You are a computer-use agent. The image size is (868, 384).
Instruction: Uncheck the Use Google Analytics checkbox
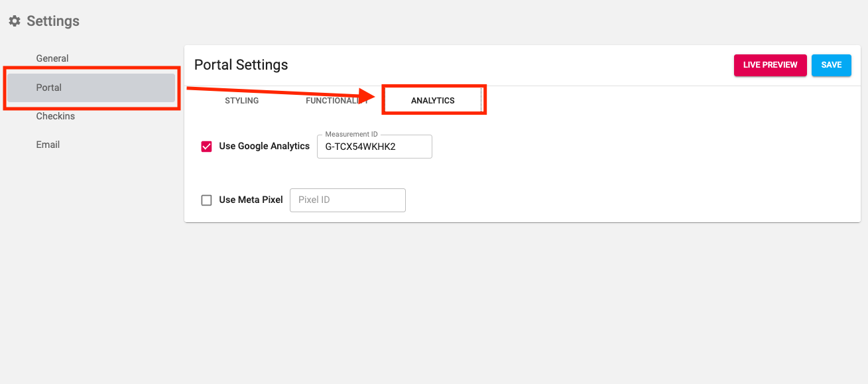click(x=206, y=147)
